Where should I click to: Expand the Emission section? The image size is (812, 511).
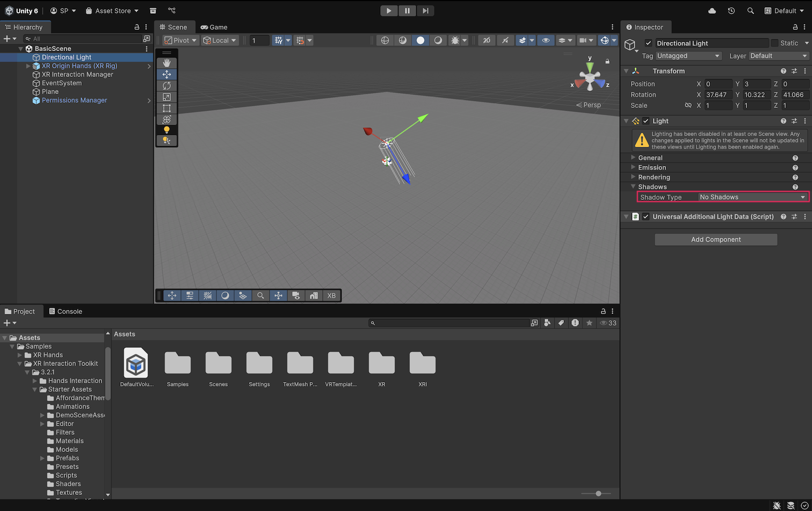click(x=651, y=168)
